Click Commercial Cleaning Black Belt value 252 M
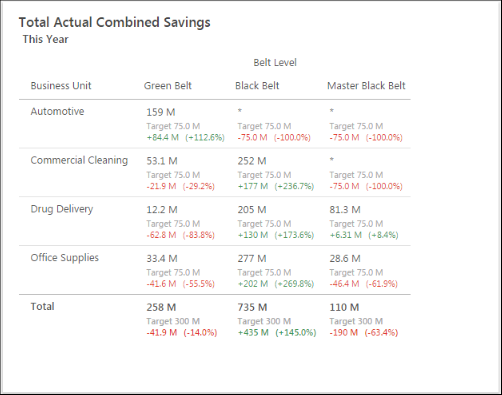This screenshot has width=502, height=395. [252, 161]
